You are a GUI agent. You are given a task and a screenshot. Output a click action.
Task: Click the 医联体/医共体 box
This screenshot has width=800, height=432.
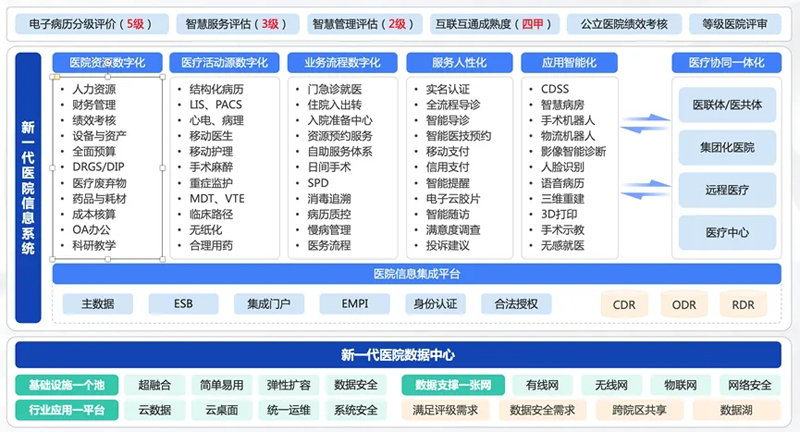point(727,104)
